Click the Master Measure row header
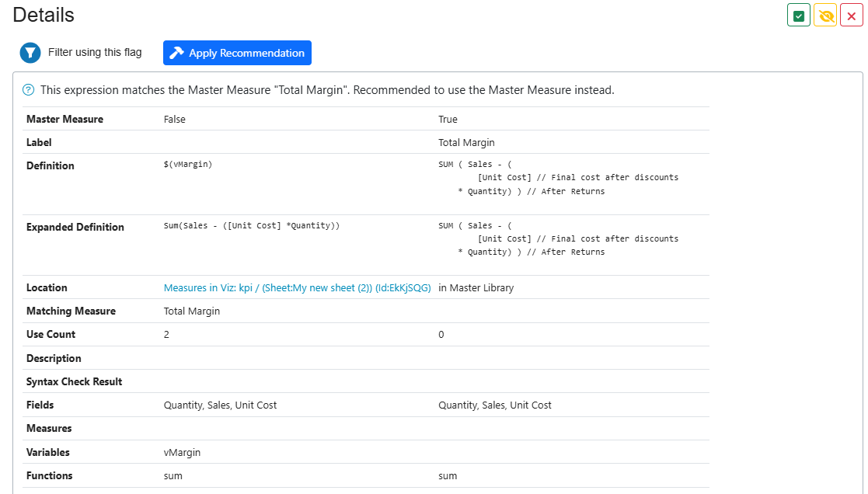The width and height of the screenshot is (868, 494). point(64,120)
